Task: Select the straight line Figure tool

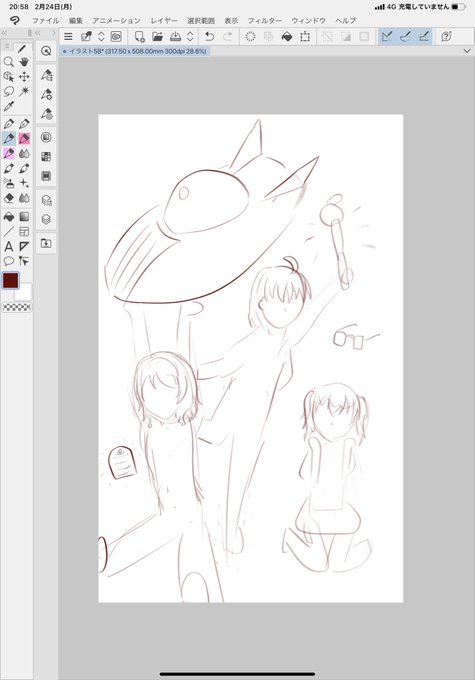Action: click(9, 232)
